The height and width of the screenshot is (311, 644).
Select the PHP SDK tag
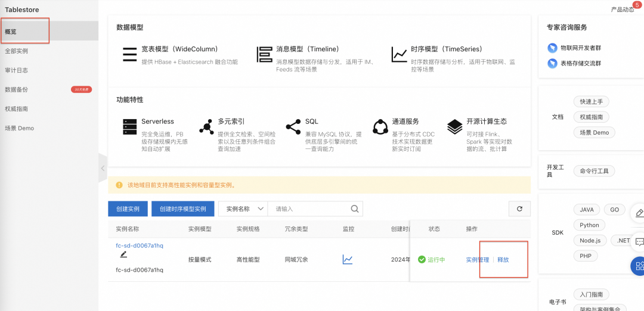[586, 256]
